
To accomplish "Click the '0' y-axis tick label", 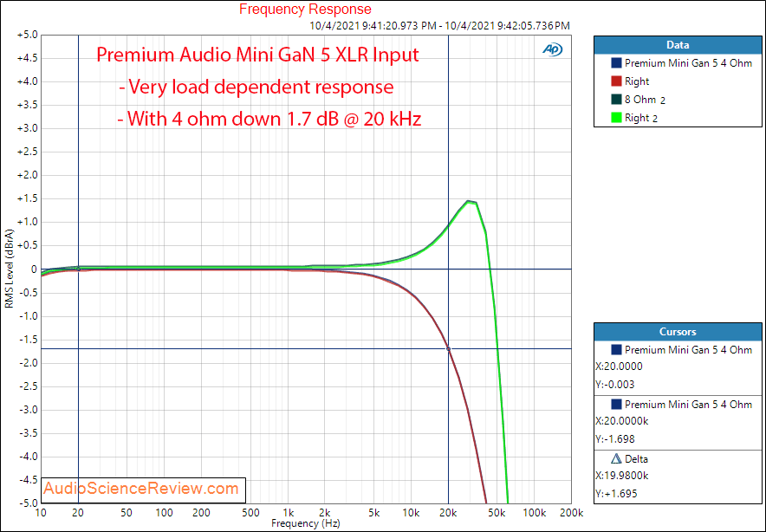I will (x=34, y=269).
